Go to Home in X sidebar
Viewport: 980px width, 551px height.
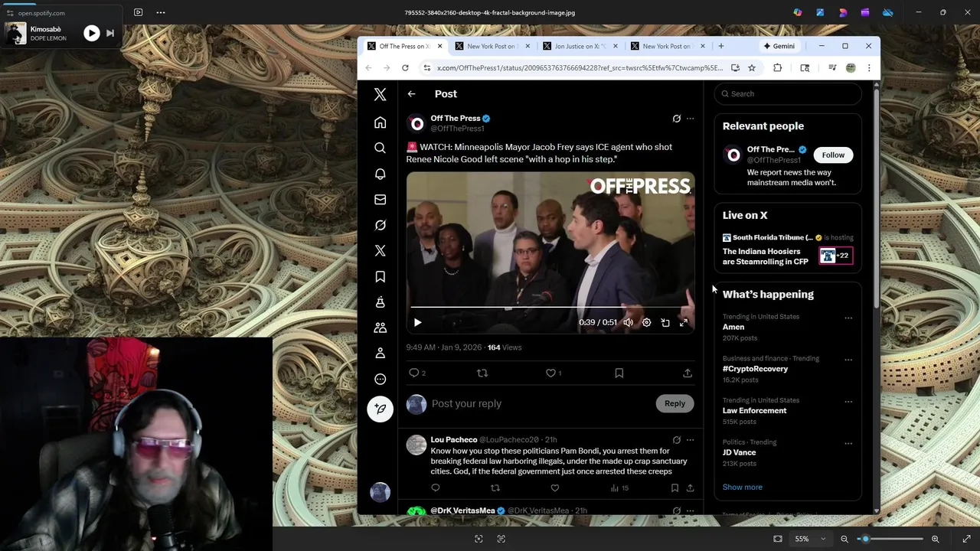[x=380, y=122]
